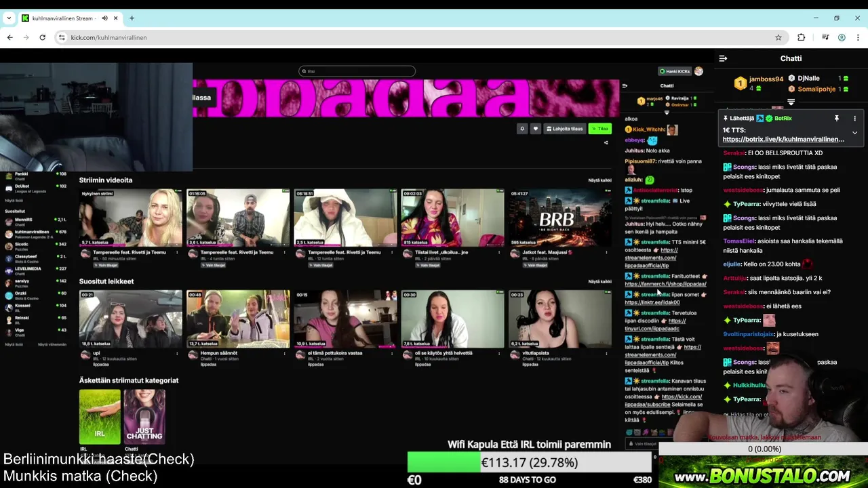This screenshot has width=868, height=488.
Task: Open the BRB Jatkot feat. Maajussi video
Action: (559, 218)
